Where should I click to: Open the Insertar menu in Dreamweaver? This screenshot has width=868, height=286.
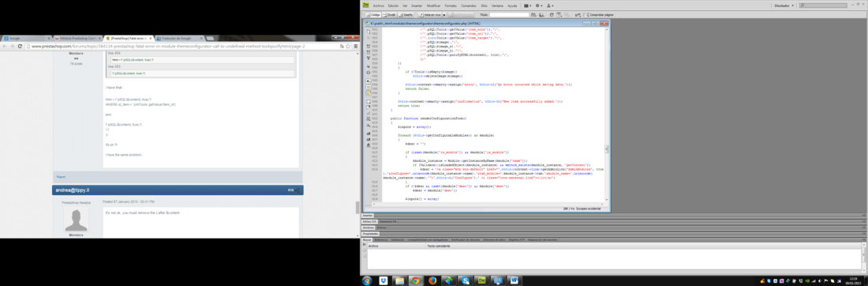(417, 6)
